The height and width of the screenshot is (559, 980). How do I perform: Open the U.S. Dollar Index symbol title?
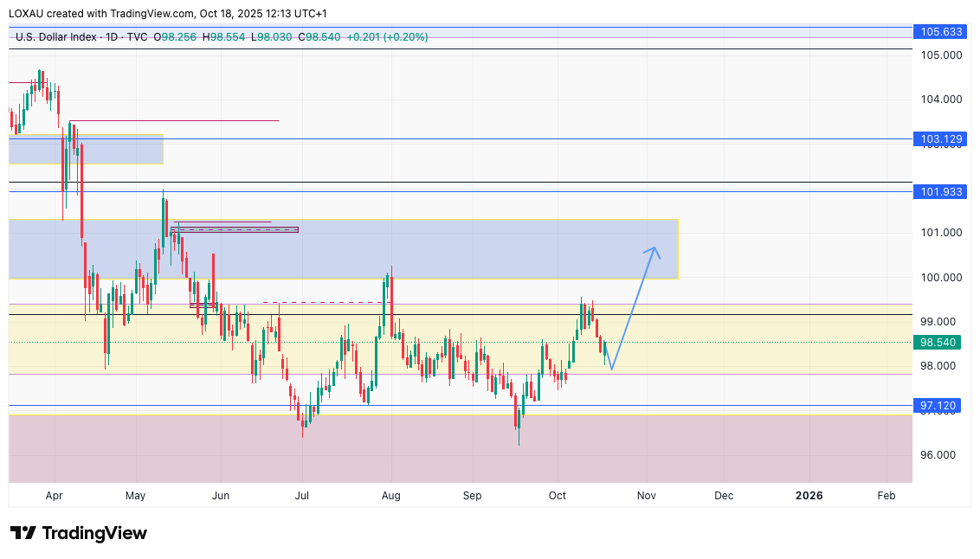tap(54, 37)
